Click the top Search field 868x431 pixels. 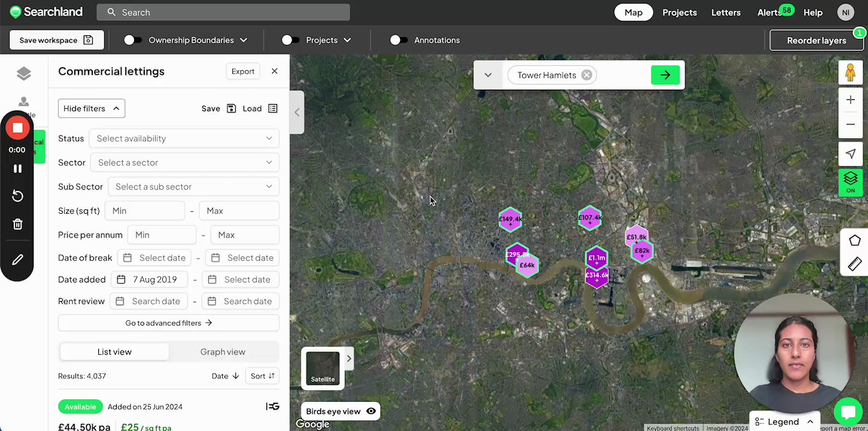[x=223, y=13]
